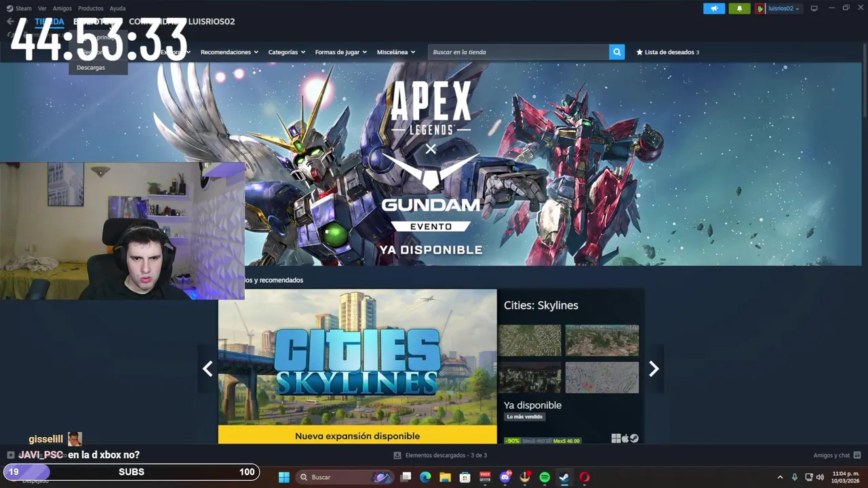Open the Ver menu
The height and width of the screenshot is (488, 868).
click(42, 8)
